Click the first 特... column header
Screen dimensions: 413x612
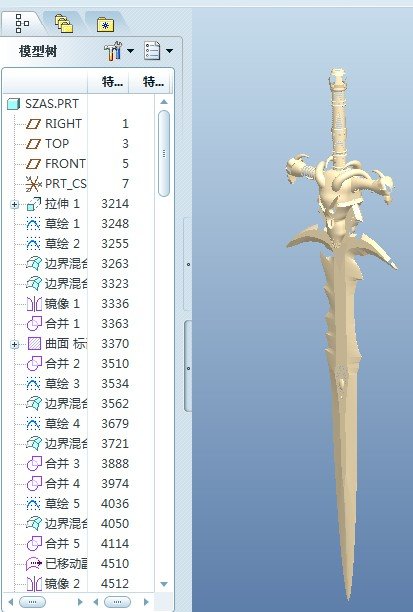[112, 82]
